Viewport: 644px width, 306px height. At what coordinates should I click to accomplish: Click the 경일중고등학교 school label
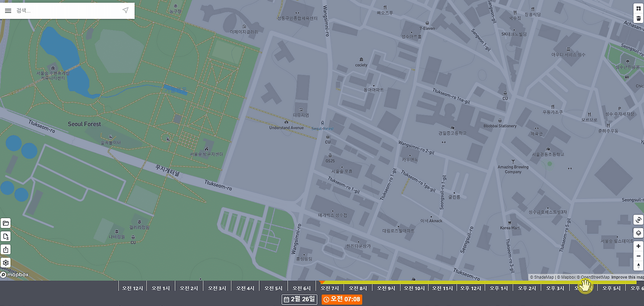(452, 134)
